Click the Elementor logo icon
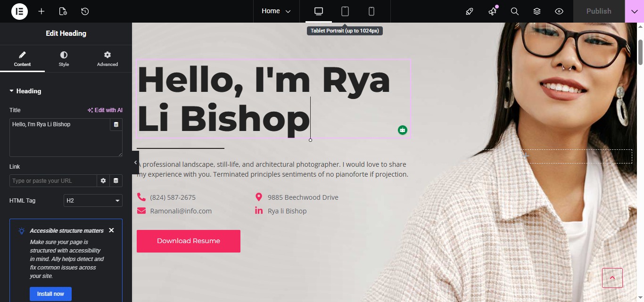 (19, 11)
